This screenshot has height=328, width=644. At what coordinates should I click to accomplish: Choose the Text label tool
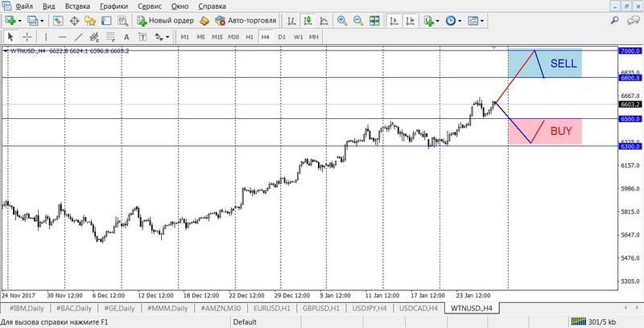point(124,37)
